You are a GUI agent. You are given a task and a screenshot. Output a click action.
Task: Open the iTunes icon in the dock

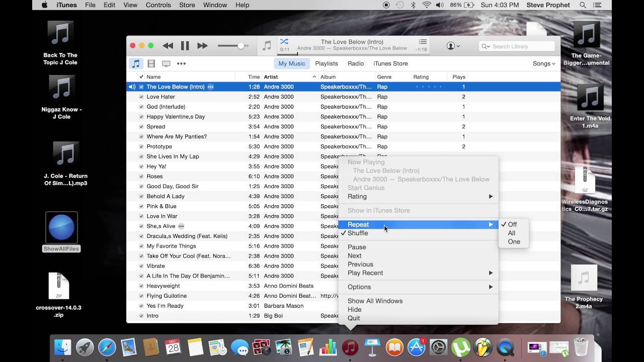tap(350, 347)
